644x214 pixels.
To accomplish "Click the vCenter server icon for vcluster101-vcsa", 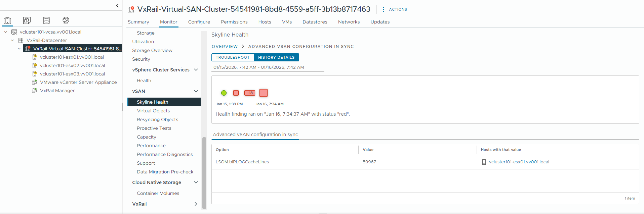I will pos(14,32).
